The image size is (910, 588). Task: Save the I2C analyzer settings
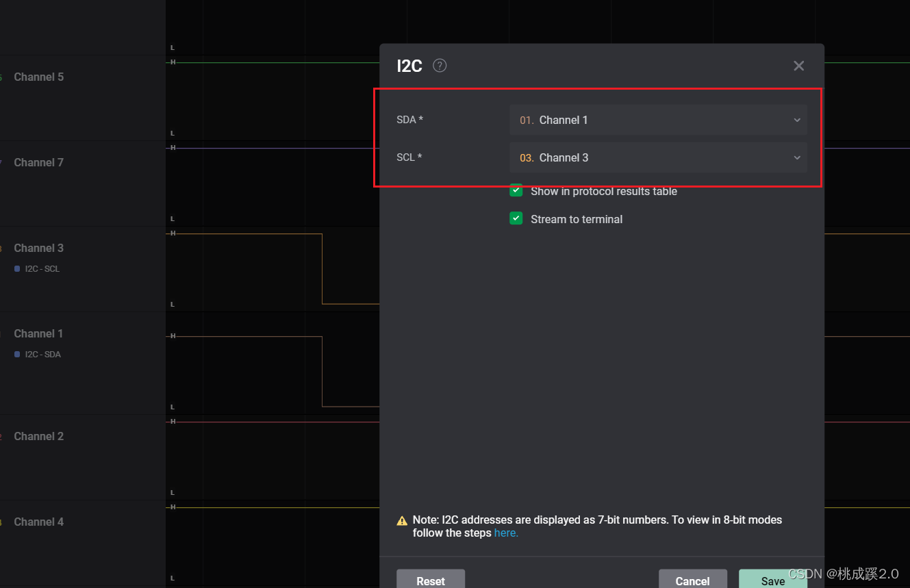coord(773,579)
